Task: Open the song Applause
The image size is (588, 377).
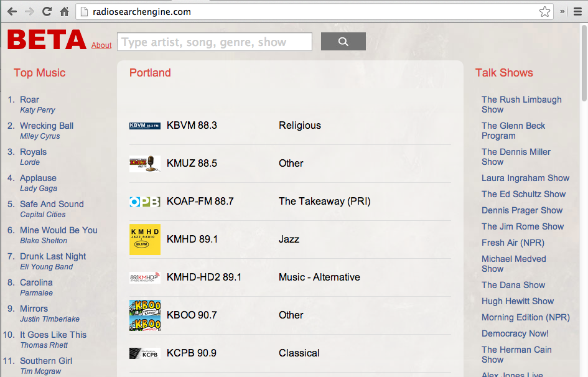Action: (38, 178)
